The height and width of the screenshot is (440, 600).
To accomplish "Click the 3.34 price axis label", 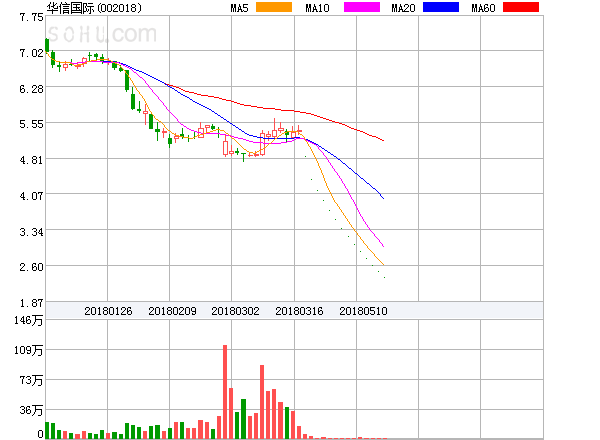I will tap(31, 232).
